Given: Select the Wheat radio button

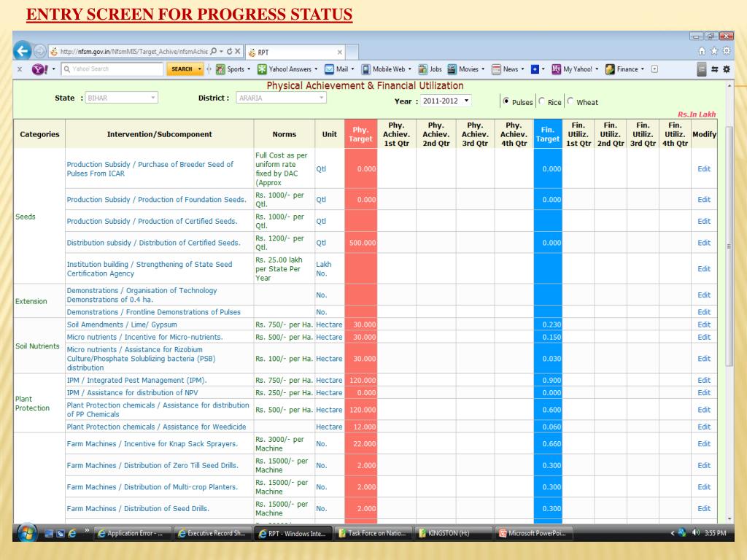Looking at the screenshot, I should click(x=570, y=101).
